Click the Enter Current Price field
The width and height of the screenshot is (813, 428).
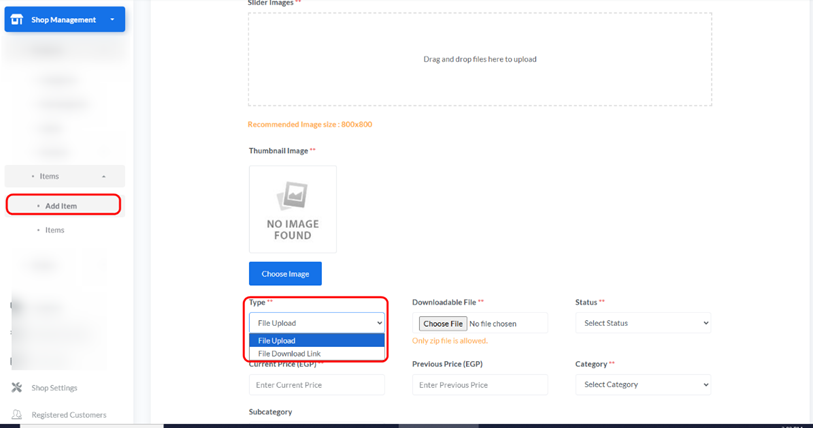coord(316,385)
